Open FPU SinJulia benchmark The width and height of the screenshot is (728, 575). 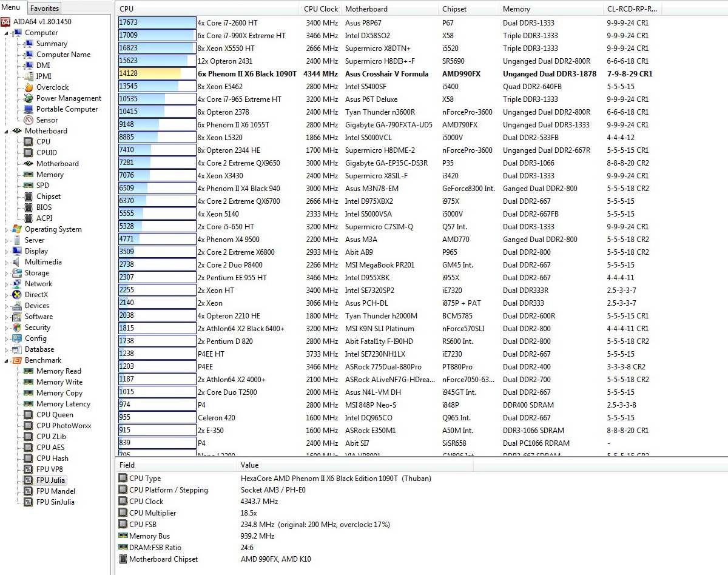coord(55,502)
